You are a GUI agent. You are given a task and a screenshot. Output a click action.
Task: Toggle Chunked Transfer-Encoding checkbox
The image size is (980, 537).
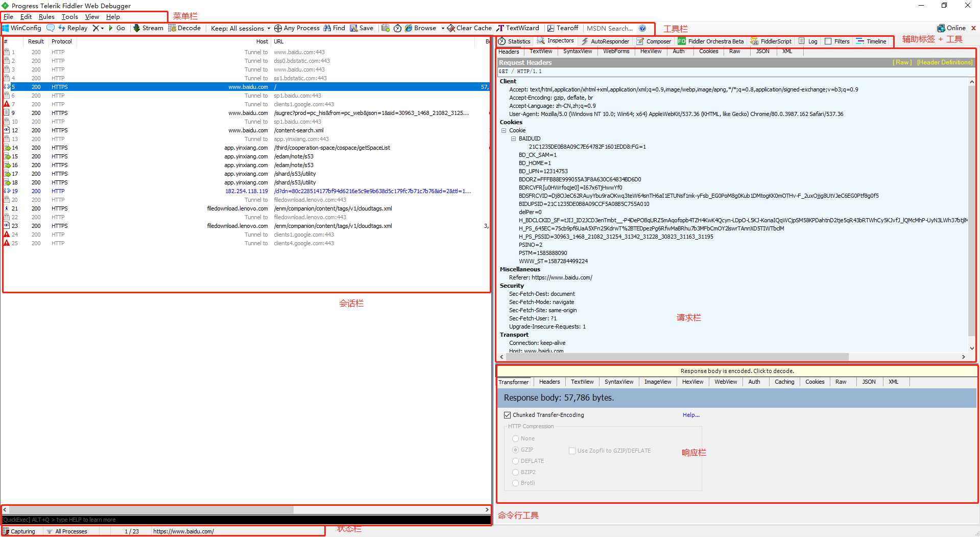(507, 415)
